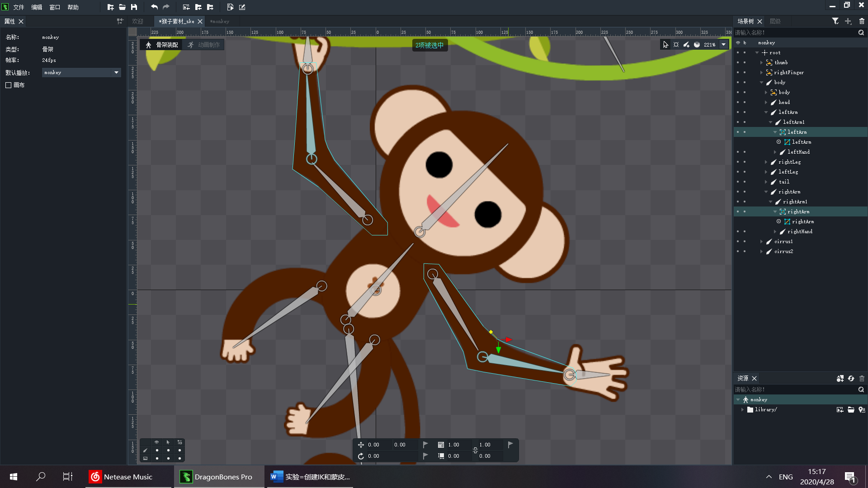Image resolution: width=868 pixels, height=488 pixels.
Task: Open the default animation monkey dropdown
Action: tap(116, 72)
